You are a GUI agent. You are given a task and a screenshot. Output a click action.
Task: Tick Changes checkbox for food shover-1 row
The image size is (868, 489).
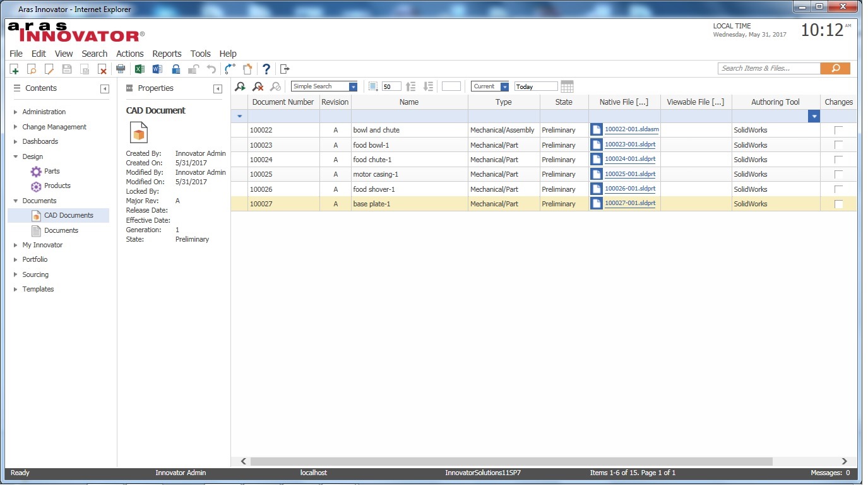point(838,189)
